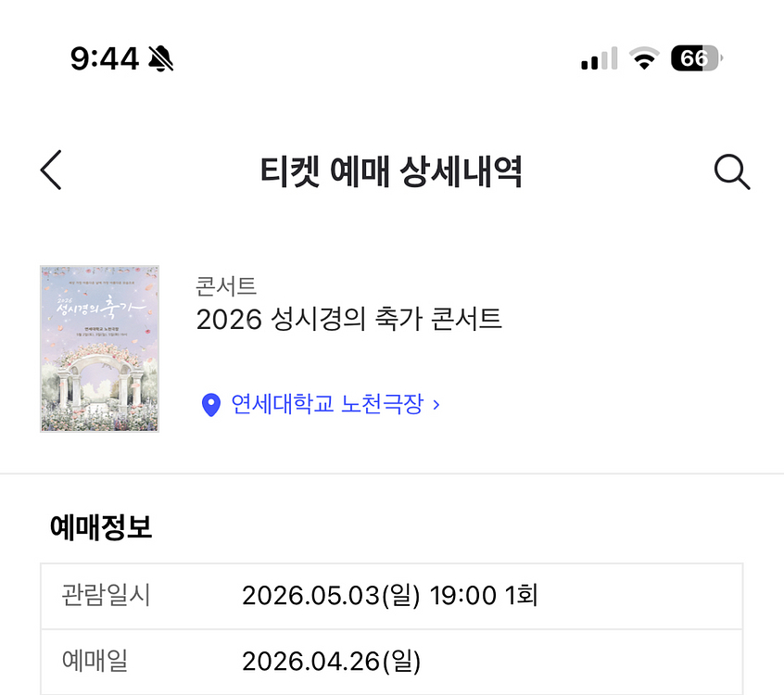The image size is (784, 695).
Task: Tap the viewing date 2026.05.03(일)
Action: (x=330, y=595)
